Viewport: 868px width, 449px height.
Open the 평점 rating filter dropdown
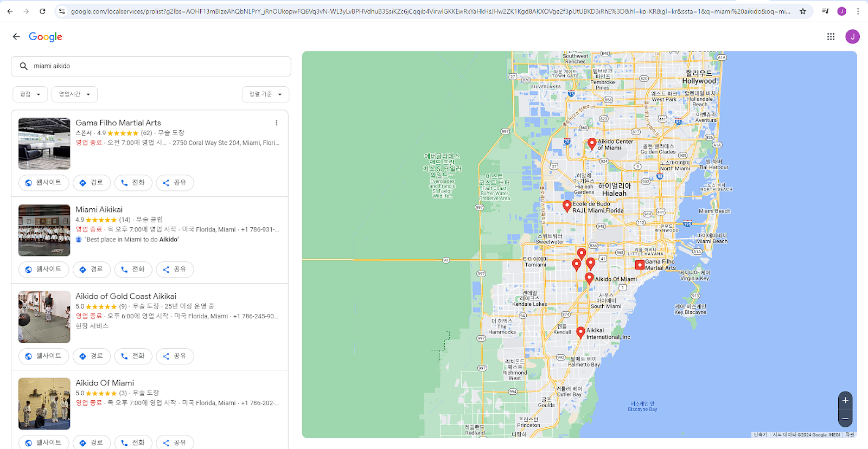pyautogui.click(x=30, y=94)
